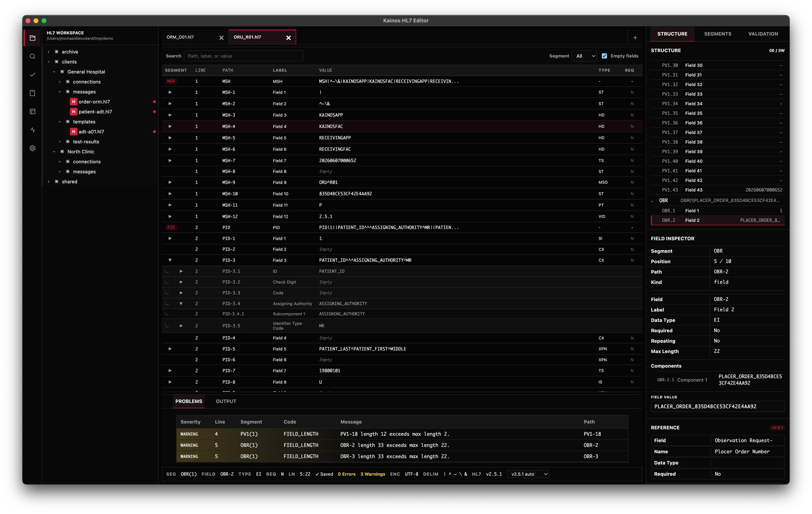Collapse the clients folder
Image resolution: width=812 pixels, height=514 pixels.
click(x=49, y=62)
